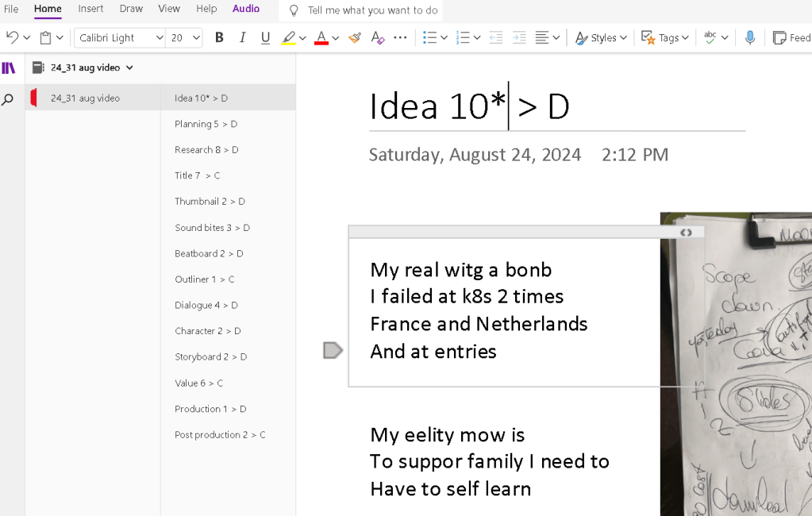Toggle Underline formatting

pyautogui.click(x=265, y=37)
